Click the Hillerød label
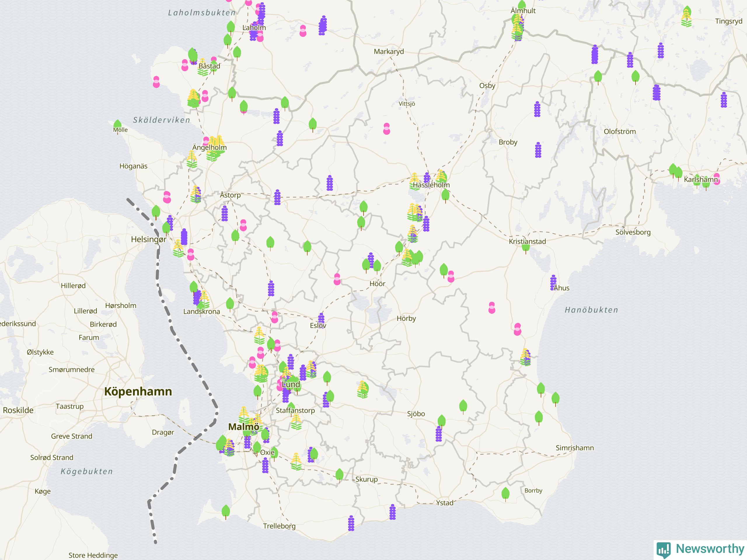The image size is (747, 560). pos(73,286)
